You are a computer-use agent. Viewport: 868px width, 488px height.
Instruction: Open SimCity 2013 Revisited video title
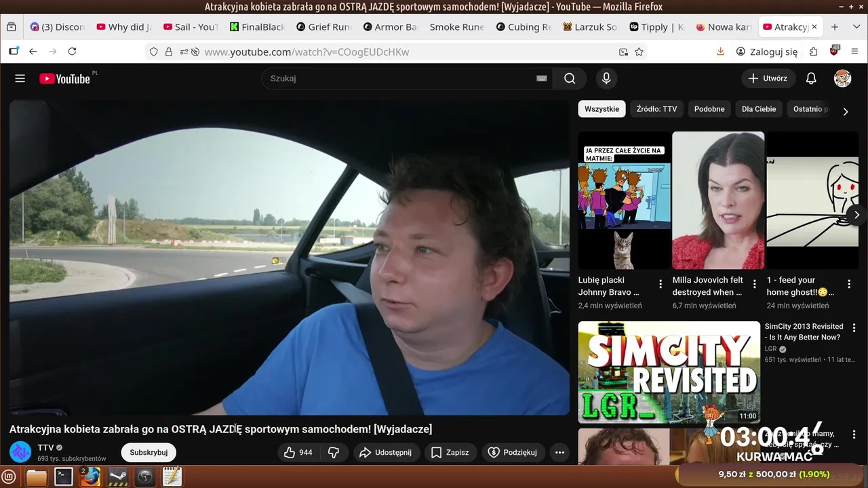click(x=804, y=332)
